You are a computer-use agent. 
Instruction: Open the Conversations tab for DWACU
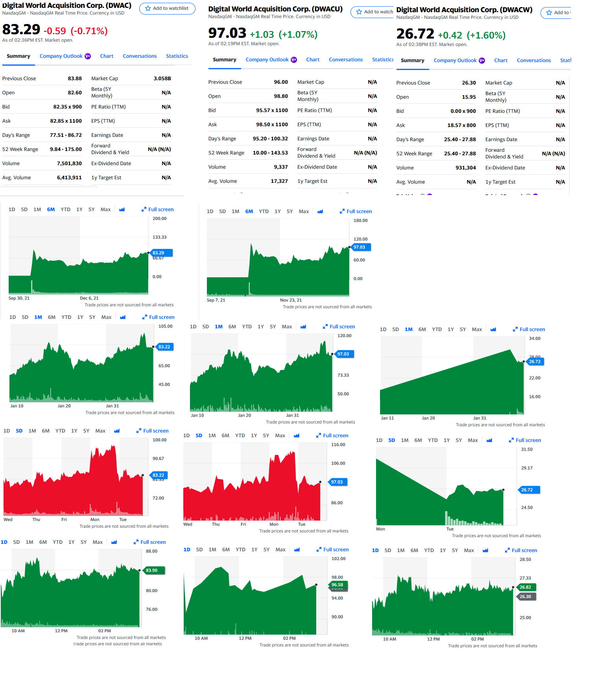346,60
